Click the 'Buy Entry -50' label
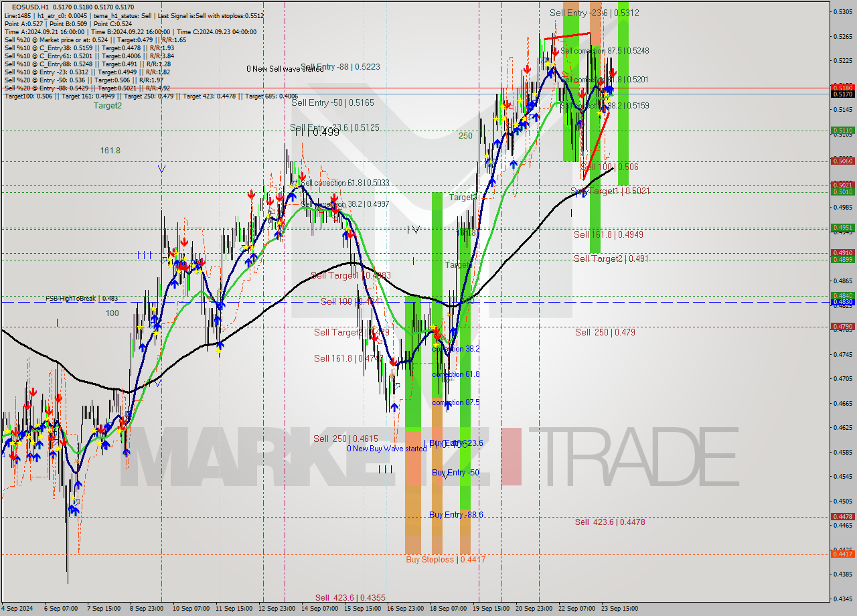Image resolution: width=857 pixels, height=616 pixels. (x=455, y=473)
